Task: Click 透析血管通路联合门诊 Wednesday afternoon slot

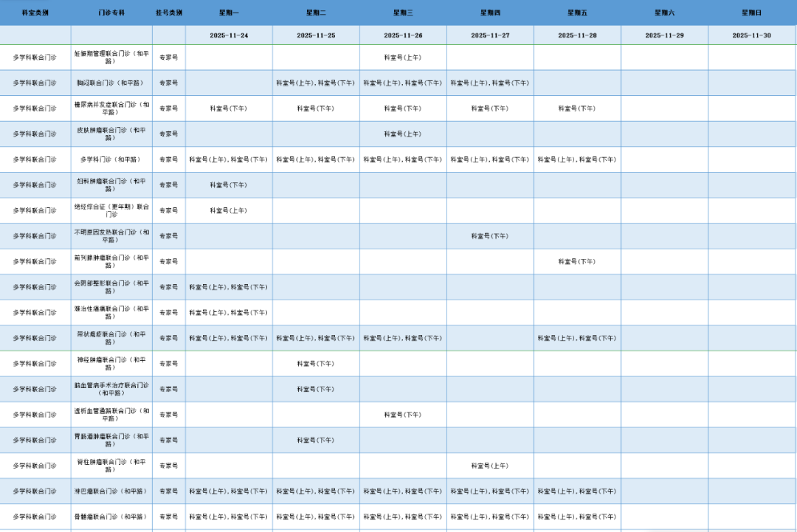Action: (403, 415)
